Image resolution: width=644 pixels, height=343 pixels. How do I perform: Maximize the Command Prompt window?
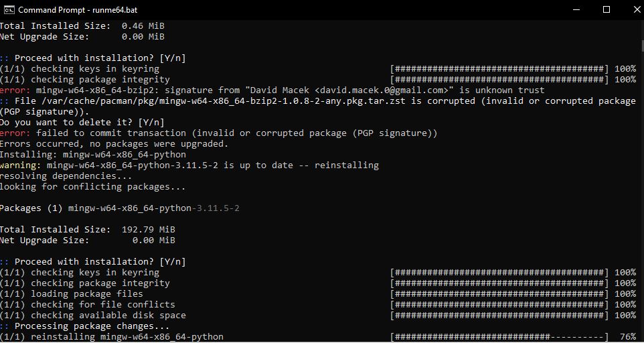tap(607, 9)
